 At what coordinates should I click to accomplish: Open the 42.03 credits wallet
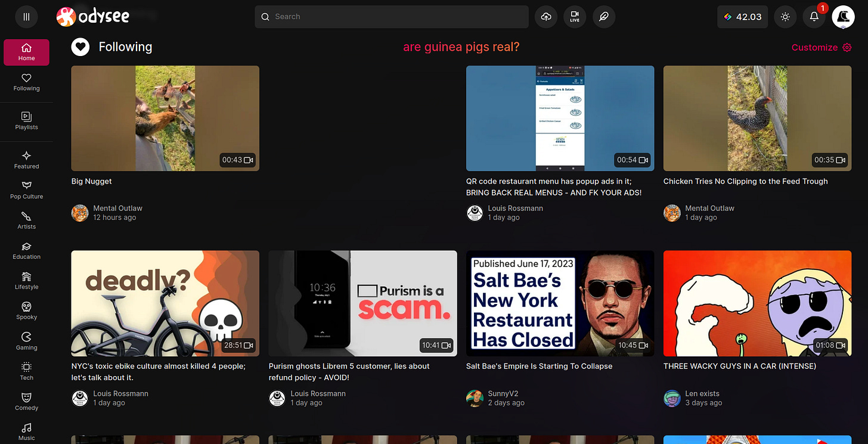point(742,17)
